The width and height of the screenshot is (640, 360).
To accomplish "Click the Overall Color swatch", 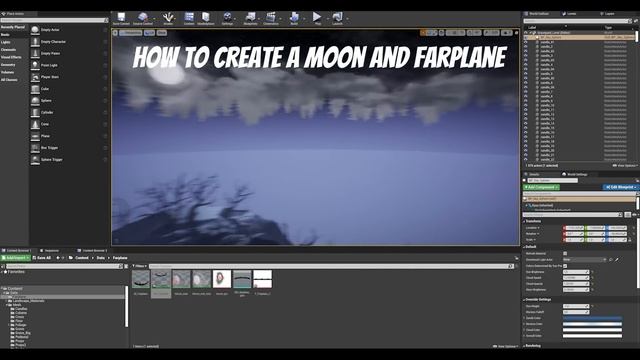I will tap(592, 336).
